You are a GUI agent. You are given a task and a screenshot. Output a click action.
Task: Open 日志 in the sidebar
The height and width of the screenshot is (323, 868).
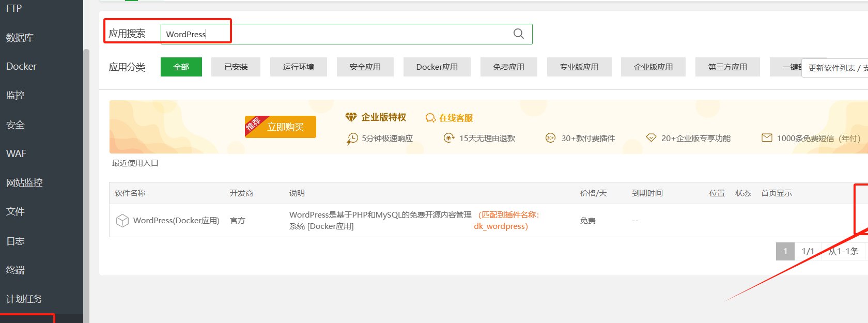click(15, 241)
